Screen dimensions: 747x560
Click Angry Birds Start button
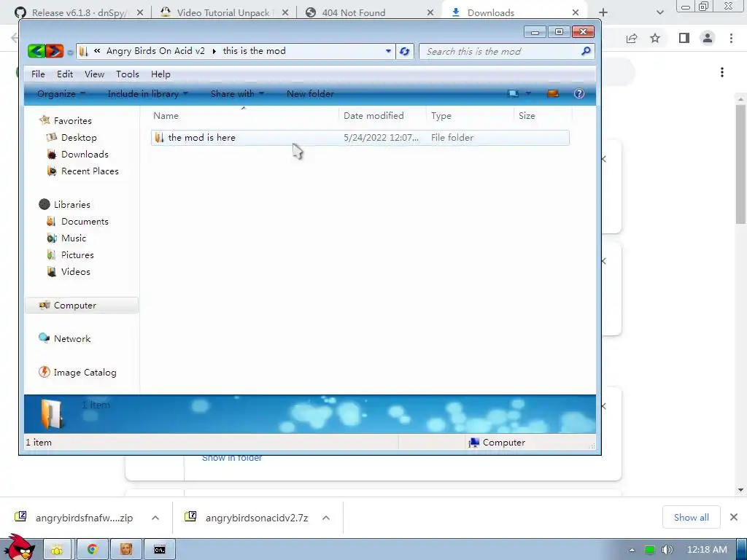[20, 547]
